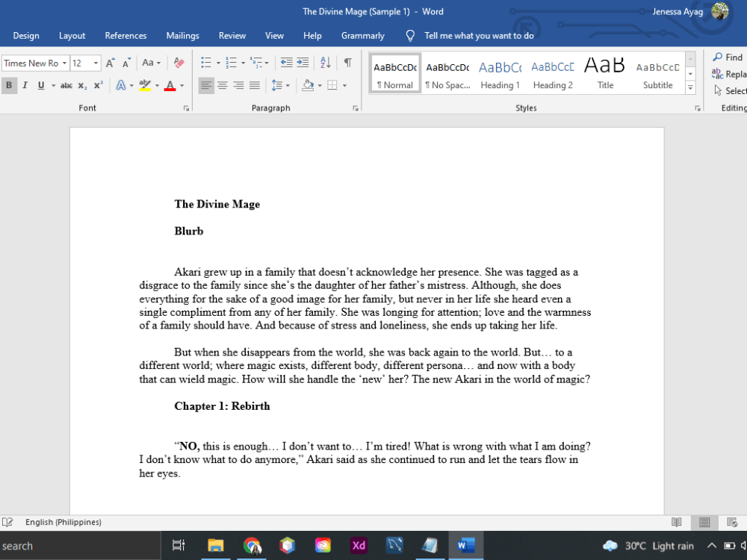
Task: Apply the Subtitle style
Action: (658, 73)
